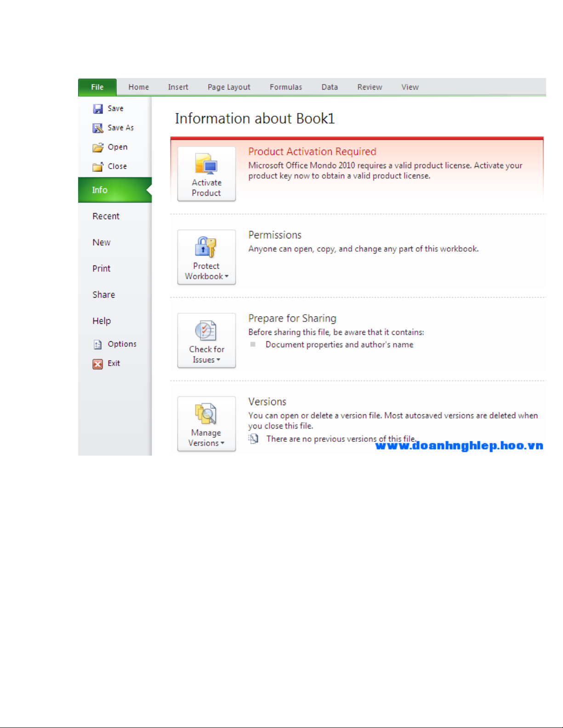Click the Versions heading

point(267,402)
